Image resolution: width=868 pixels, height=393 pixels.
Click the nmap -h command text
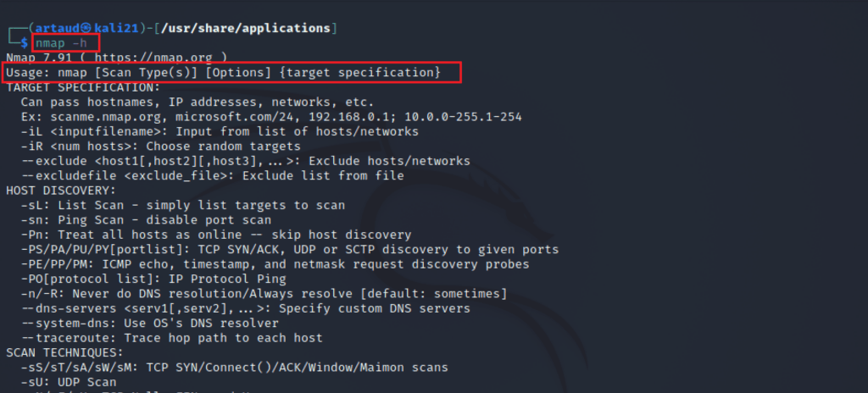(x=61, y=42)
